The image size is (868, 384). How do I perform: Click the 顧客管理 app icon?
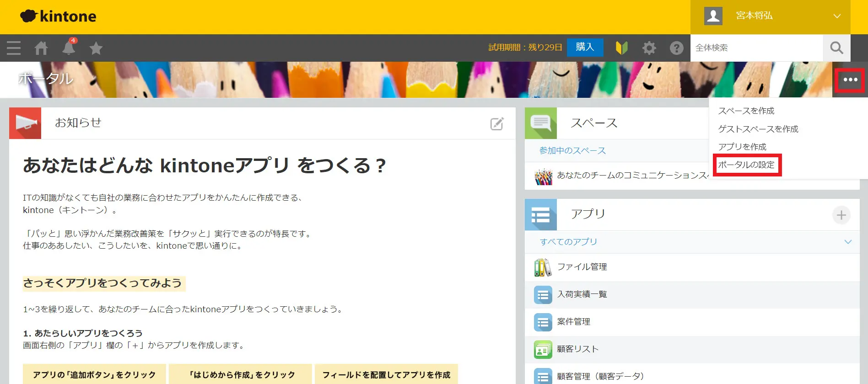(x=543, y=376)
